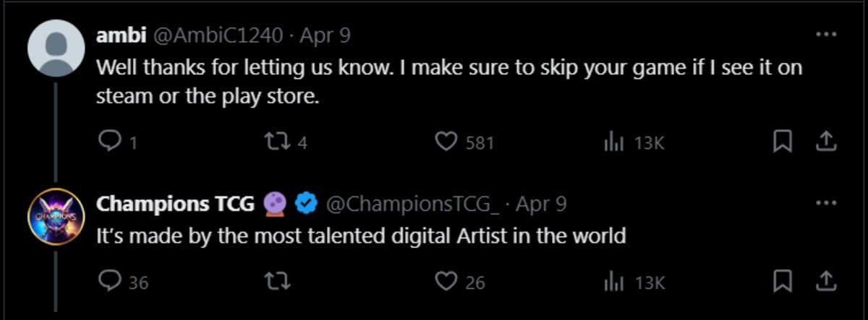The image size is (868, 320).
Task: Share ambi's tweet
Action: click(825, 142)
